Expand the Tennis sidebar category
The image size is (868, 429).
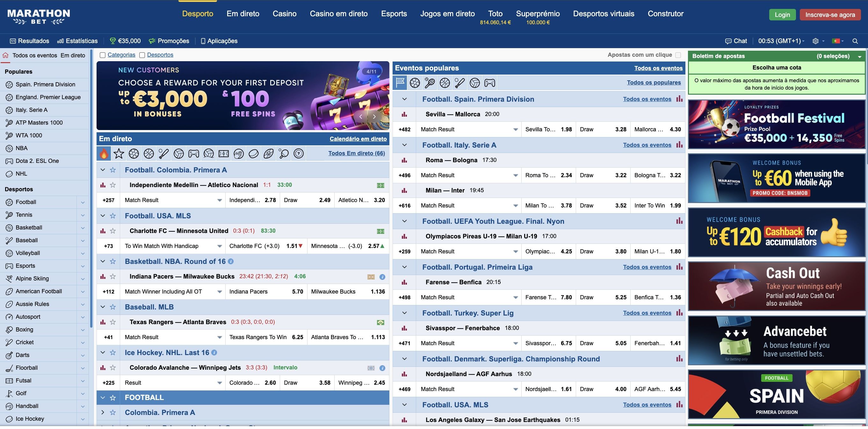click(83, 215)
